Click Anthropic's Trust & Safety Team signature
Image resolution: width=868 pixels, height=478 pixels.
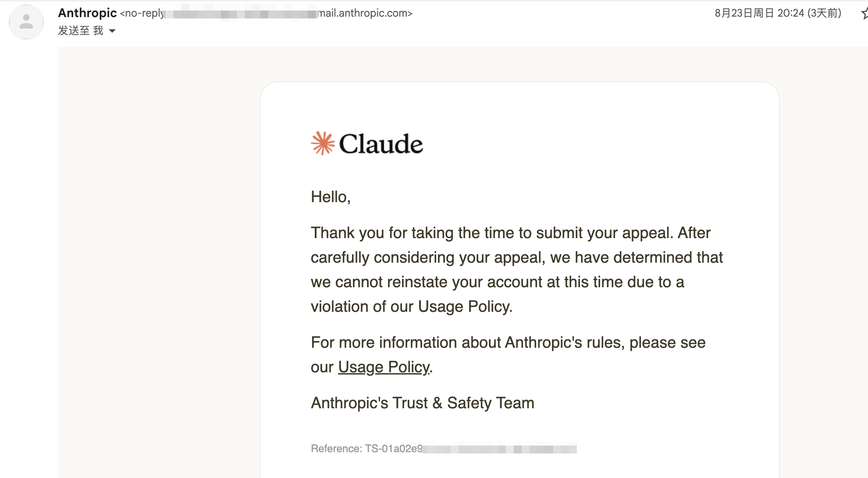click(x=423, y=403)
